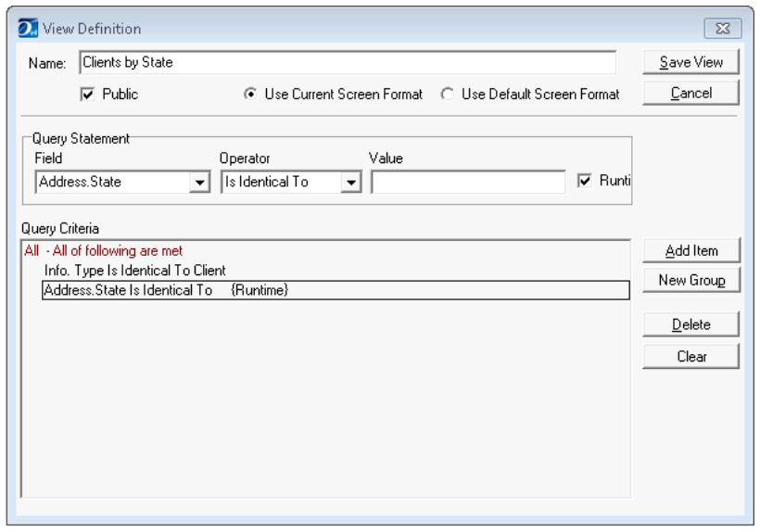Select the Info. Type Is Identical To Client criterion
Screen dimensions: 760x532
tap(135, 271)
